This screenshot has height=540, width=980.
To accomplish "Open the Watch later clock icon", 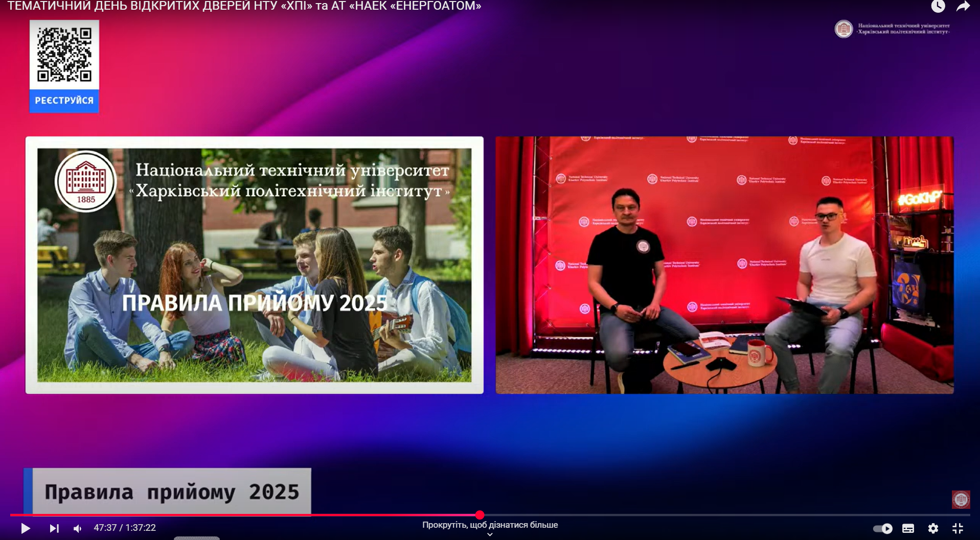I will click(938, 6).
